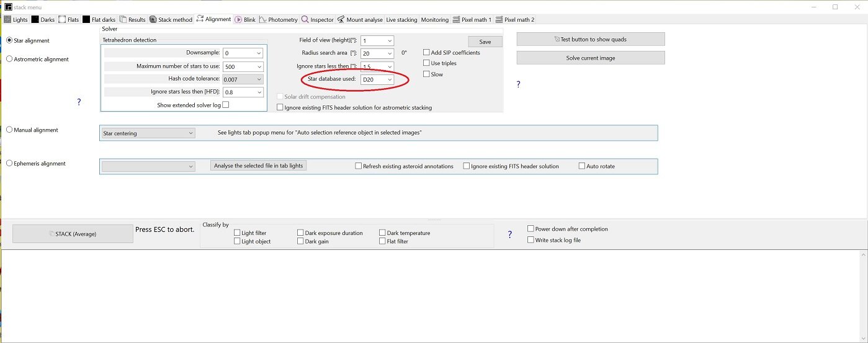This screenshot has height=343, width=868.
Task: Select the Alignment tab
Action: (213, 19)
